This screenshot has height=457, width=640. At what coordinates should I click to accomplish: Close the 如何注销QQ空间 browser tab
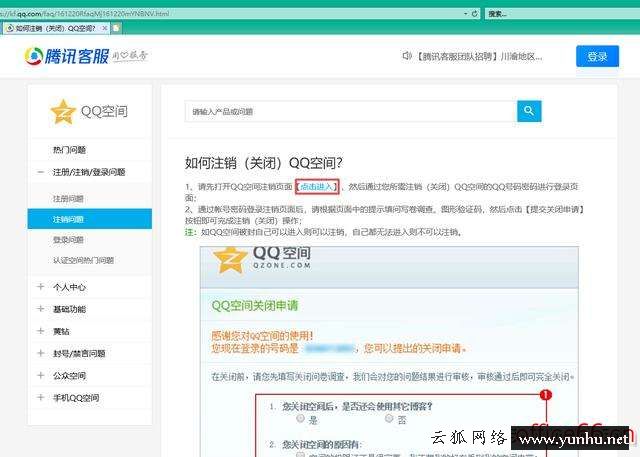(104, 28)
